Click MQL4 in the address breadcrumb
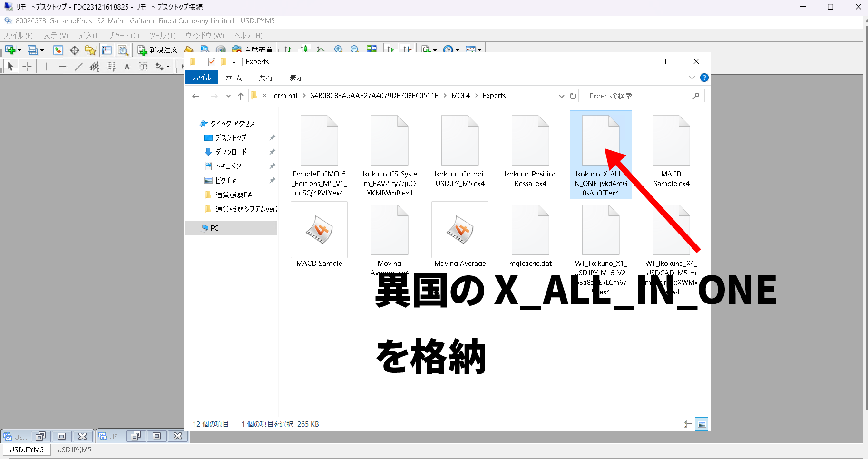868x459 pixels. pos(460,96)
